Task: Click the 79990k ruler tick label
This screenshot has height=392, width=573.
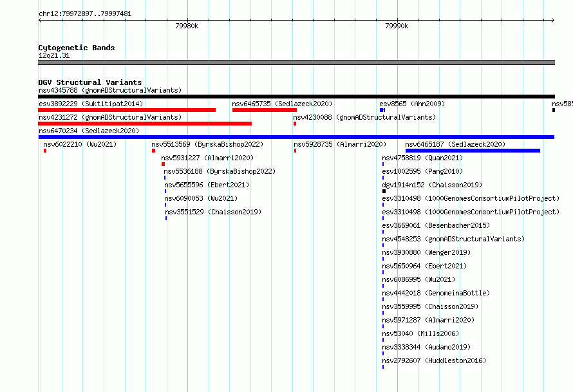Action: [397, 26]
